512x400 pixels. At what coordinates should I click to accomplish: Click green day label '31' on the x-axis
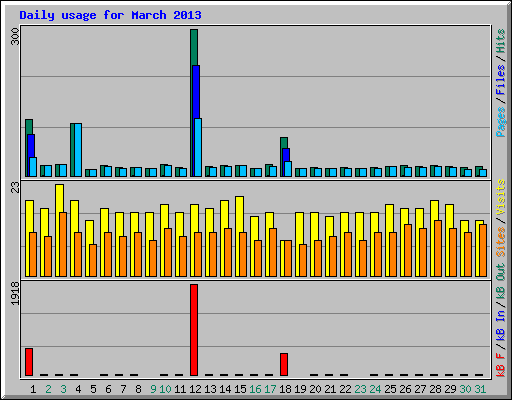[x=480, y=389]
